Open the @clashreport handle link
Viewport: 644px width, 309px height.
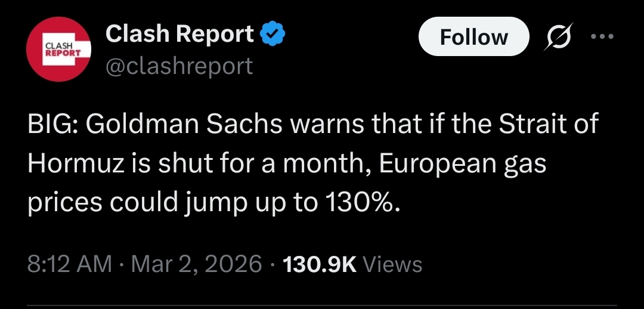[179, 66]
